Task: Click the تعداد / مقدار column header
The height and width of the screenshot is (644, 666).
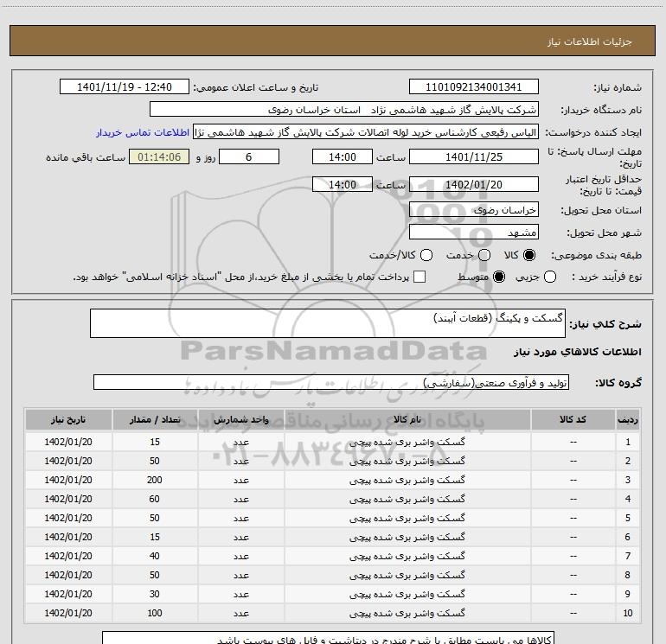Action: pyautogui.click(x=156, y=420)
